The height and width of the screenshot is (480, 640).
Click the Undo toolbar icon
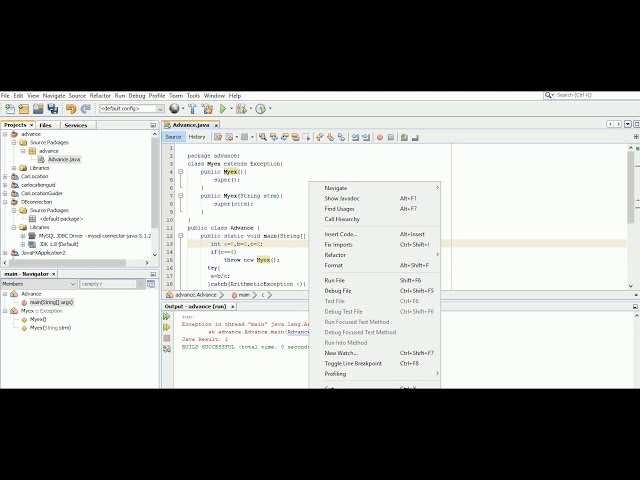[71, 109]
